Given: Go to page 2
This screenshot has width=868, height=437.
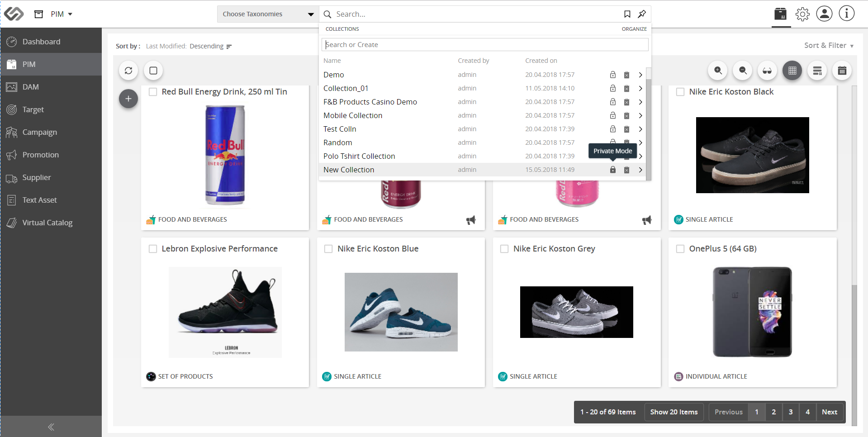Looking at the screenshot, I should (x=774, y=412).
